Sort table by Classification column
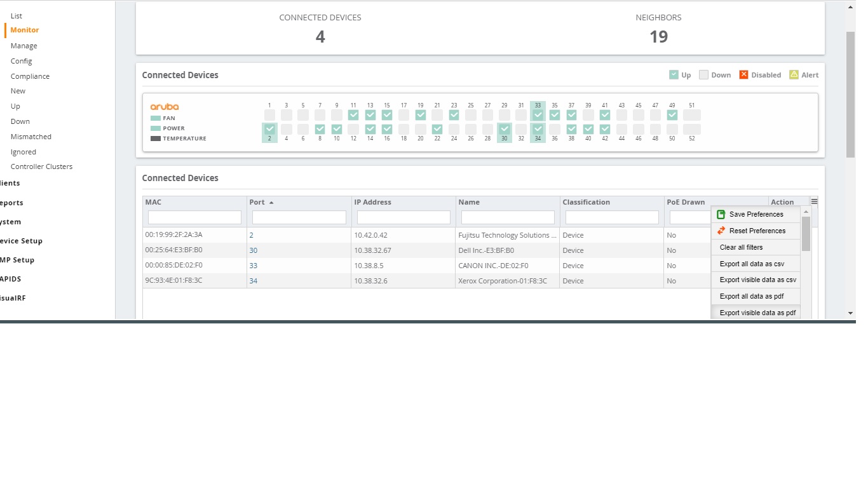This screenshot has width=868, height=488. click(586, 202)
